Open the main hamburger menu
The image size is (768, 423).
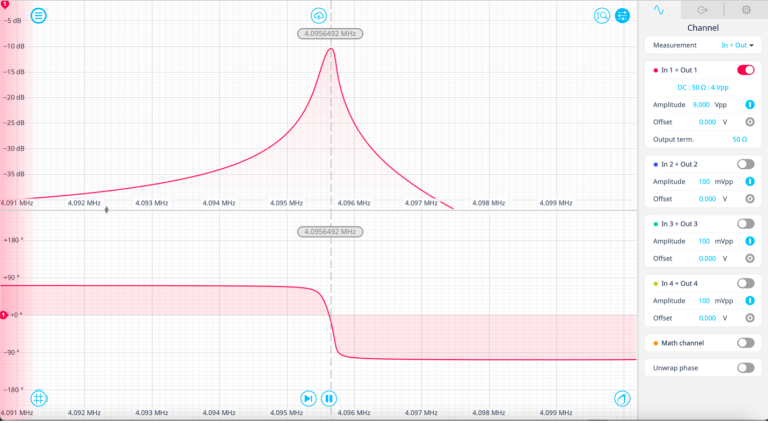click(x=39, y=16)
